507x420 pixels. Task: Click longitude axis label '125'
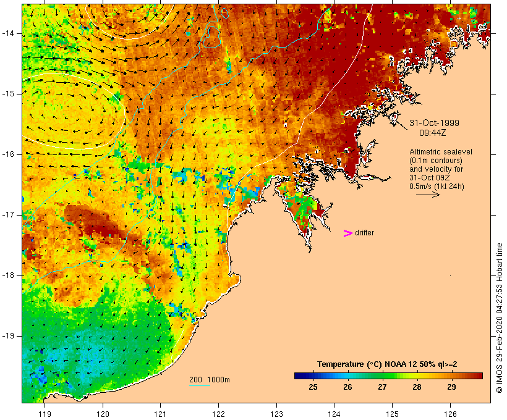click(392, 414)
